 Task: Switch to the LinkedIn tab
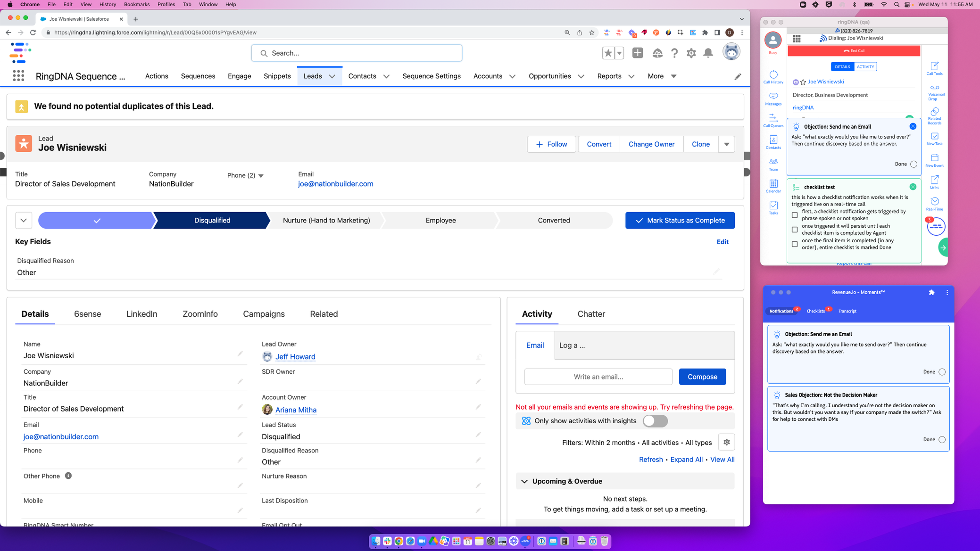tap(141, 314)
